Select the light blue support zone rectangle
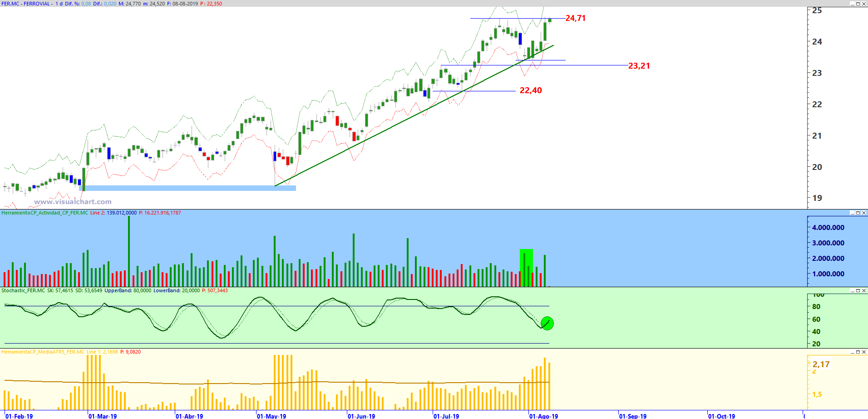 pyautogui.click(x=187, y=188)
